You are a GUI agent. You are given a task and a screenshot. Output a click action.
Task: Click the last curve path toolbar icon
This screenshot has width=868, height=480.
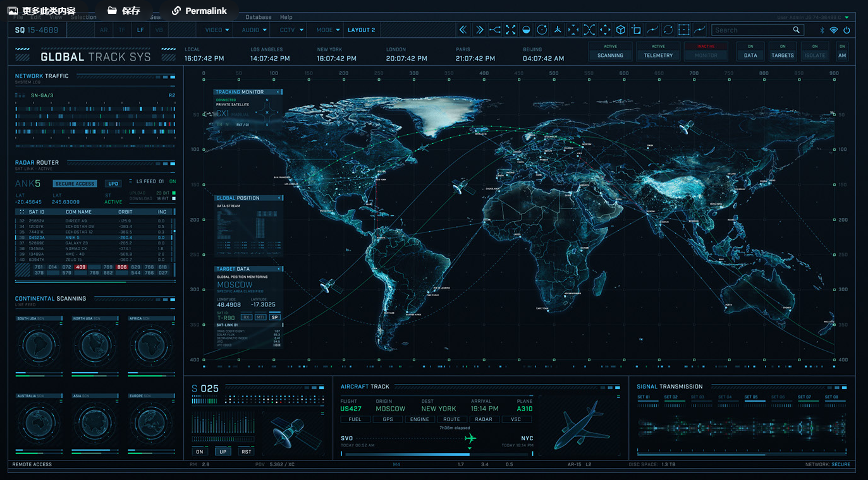pyautogui.click(x=700, y=30)
